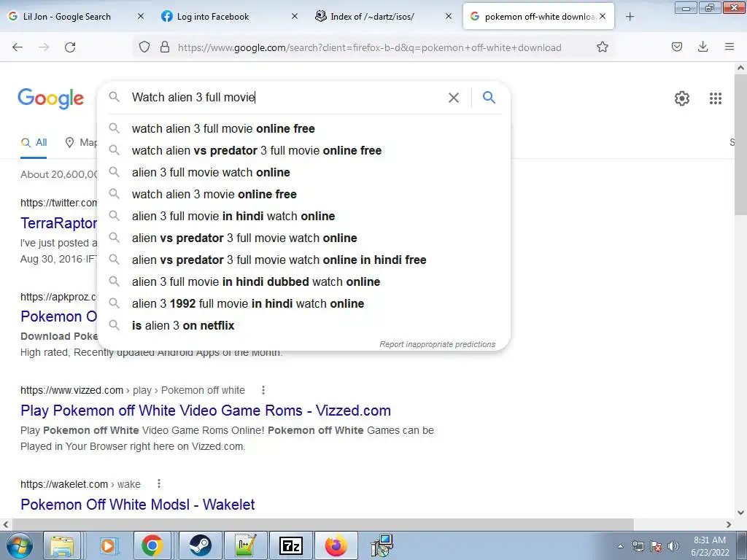The width and height of the screenshot is (747, 560).
Task: Reload the page with the refresh icon
Action: pyautogui.click(x=70, y=47)
